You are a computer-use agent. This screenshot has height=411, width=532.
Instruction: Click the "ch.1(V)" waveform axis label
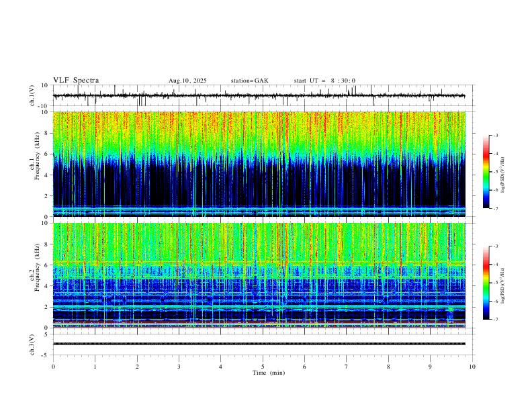(32, 95)
